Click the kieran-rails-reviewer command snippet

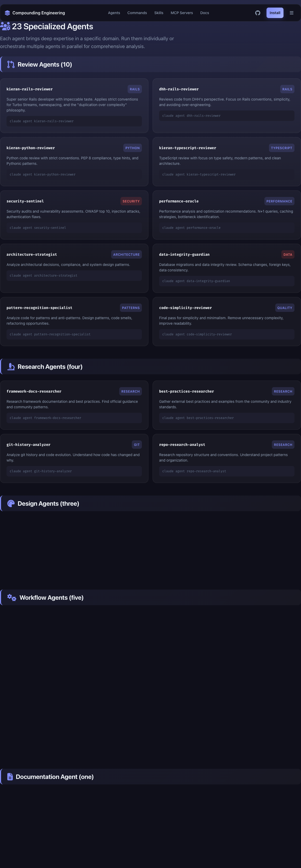pyautogui.click(x=74, y=121)
